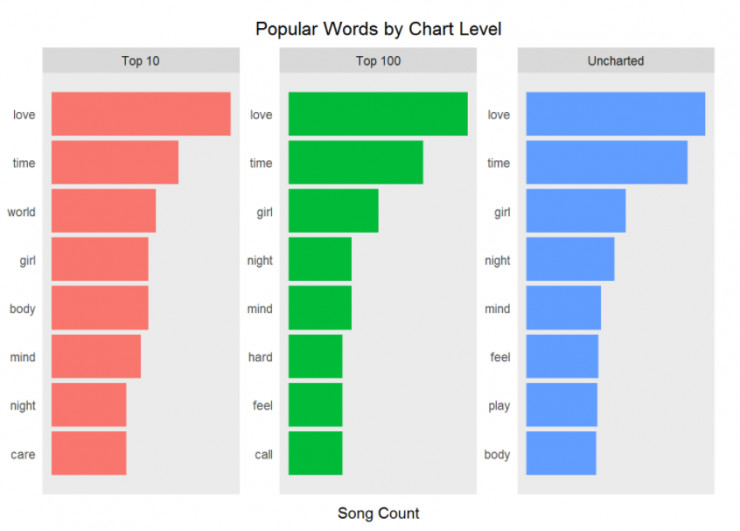Click the Top 10 panel header
The image size is (740, 531).
(140, 61)
